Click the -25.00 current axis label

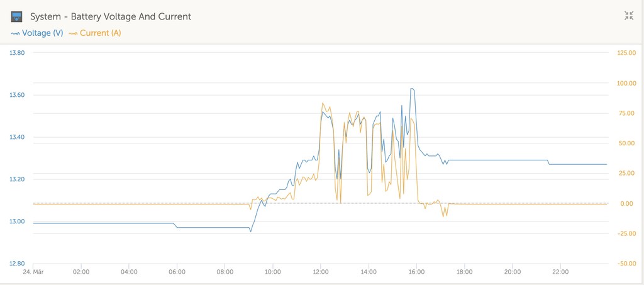click(x=626, y=233)
